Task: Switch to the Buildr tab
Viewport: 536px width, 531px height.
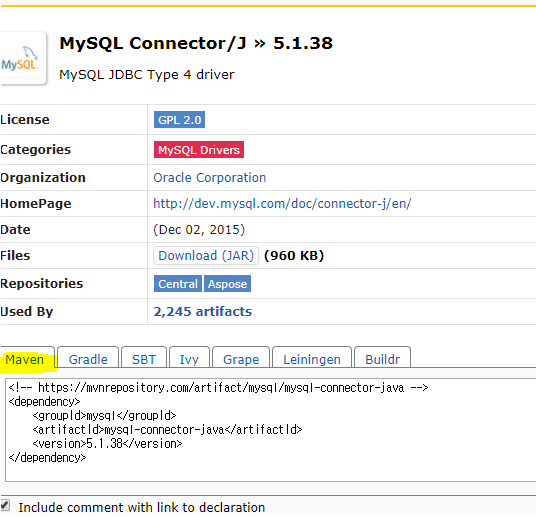Action: click(383, 358)
